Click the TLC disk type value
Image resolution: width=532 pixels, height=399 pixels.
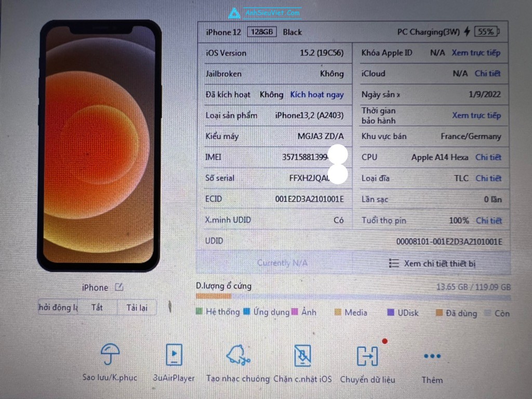tap(461, 178)
